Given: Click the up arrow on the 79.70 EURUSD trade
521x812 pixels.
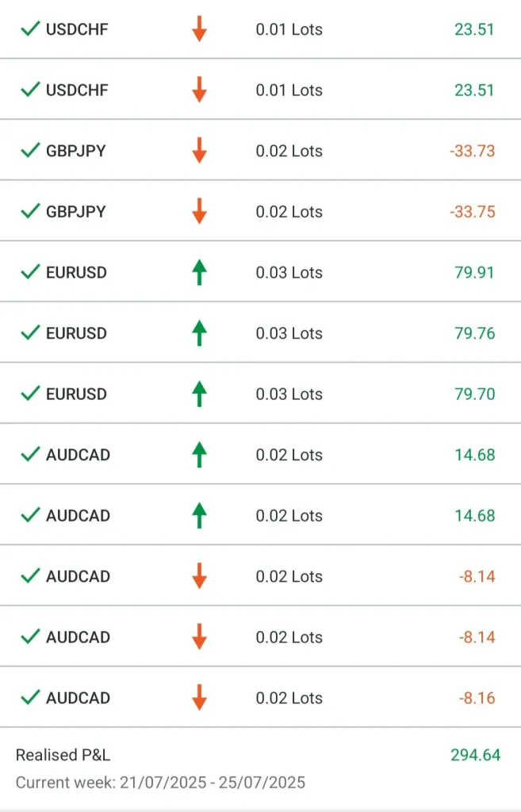Looking at the screenshot, I should [199, 394].
